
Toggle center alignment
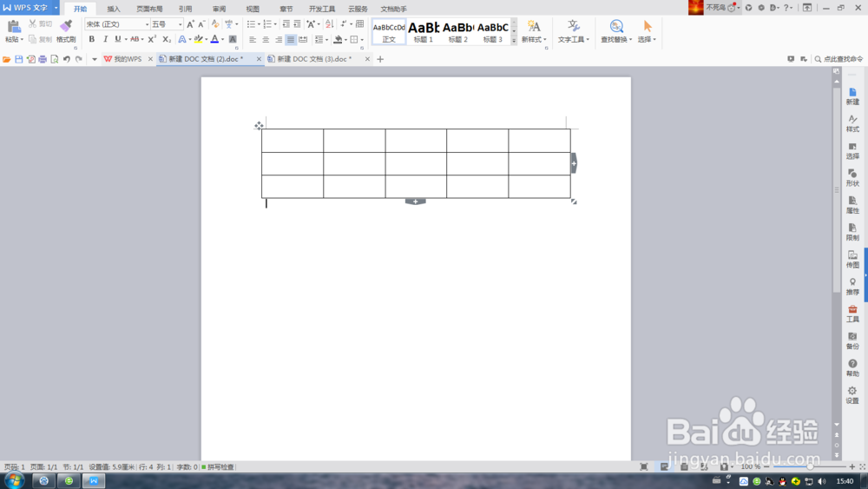(266, 39)
